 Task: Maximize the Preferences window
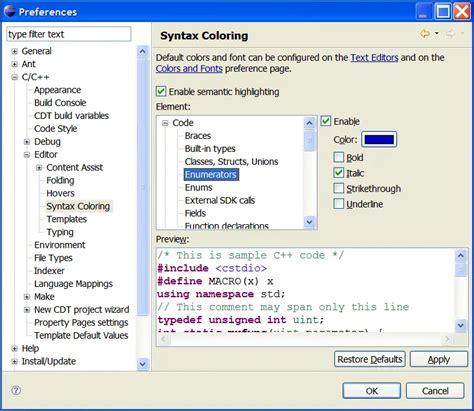coord(443,11)
